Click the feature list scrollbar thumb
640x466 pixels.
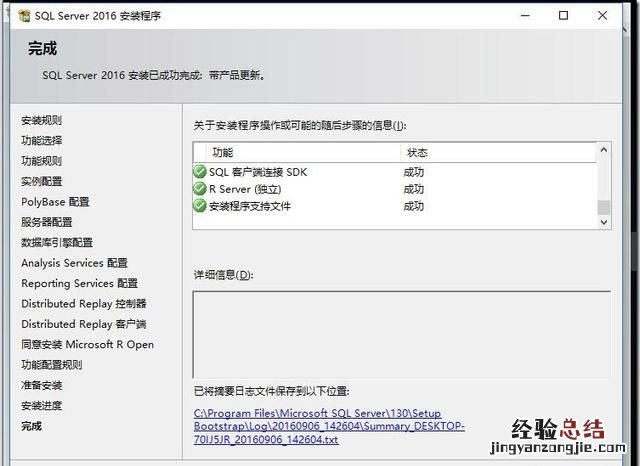coord(604,207)
